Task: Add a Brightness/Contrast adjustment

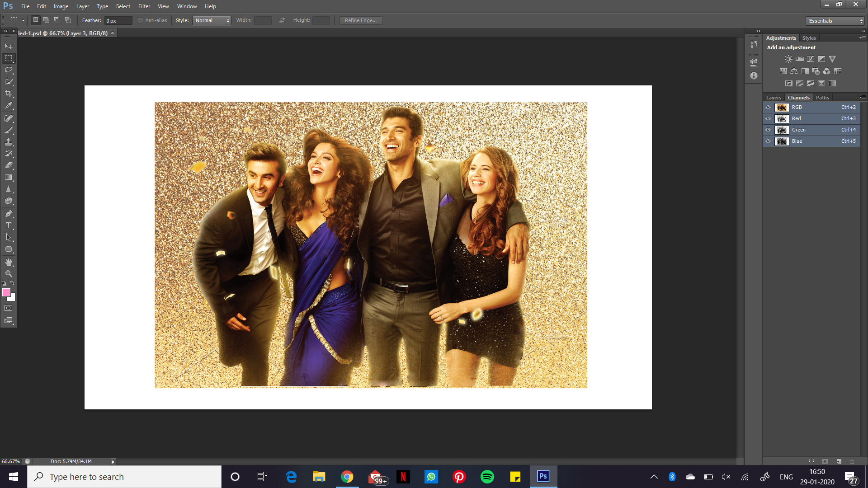Action: pos(788,59)
